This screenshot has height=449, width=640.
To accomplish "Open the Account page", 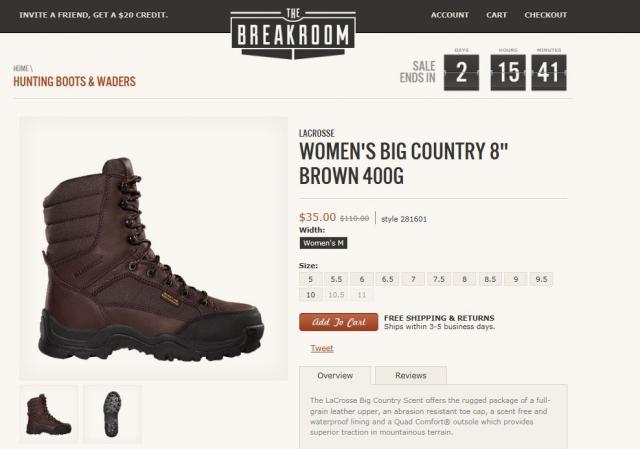I will (450, 15).
